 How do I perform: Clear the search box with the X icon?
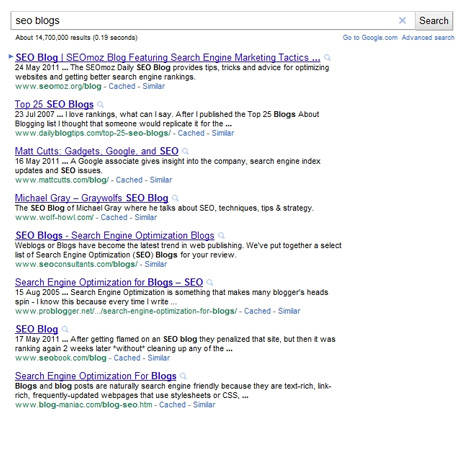pos(402,21)
